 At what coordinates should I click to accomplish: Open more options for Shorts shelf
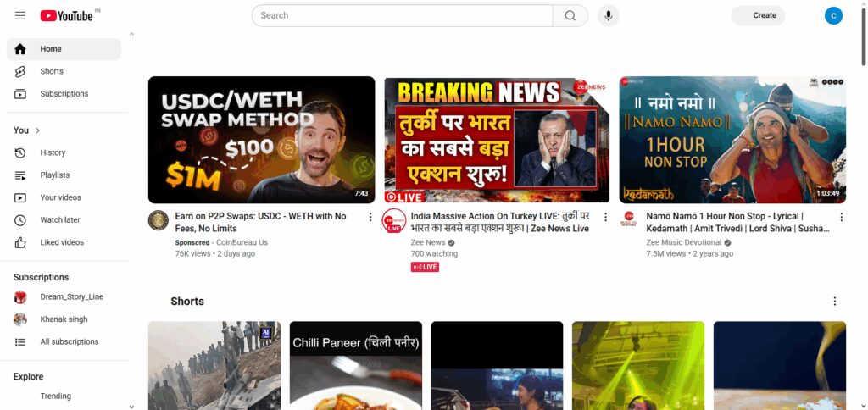(x=835, y=301)
